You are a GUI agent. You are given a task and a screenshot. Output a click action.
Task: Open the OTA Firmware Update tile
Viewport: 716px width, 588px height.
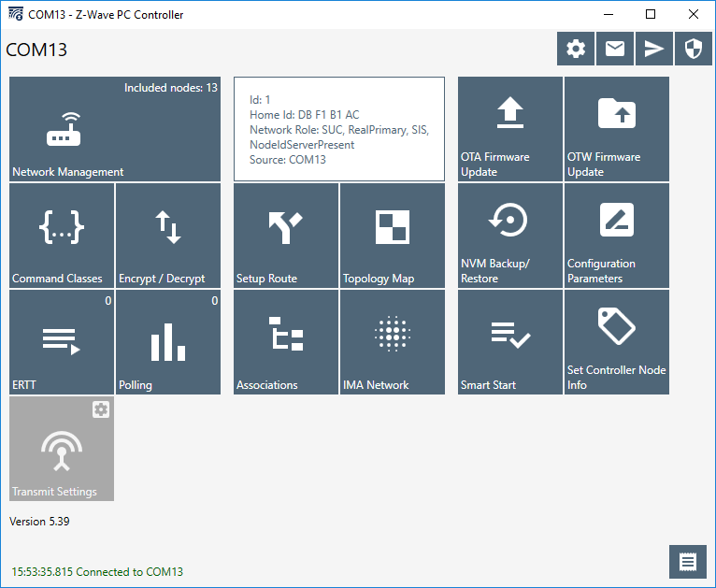(510, 129)
